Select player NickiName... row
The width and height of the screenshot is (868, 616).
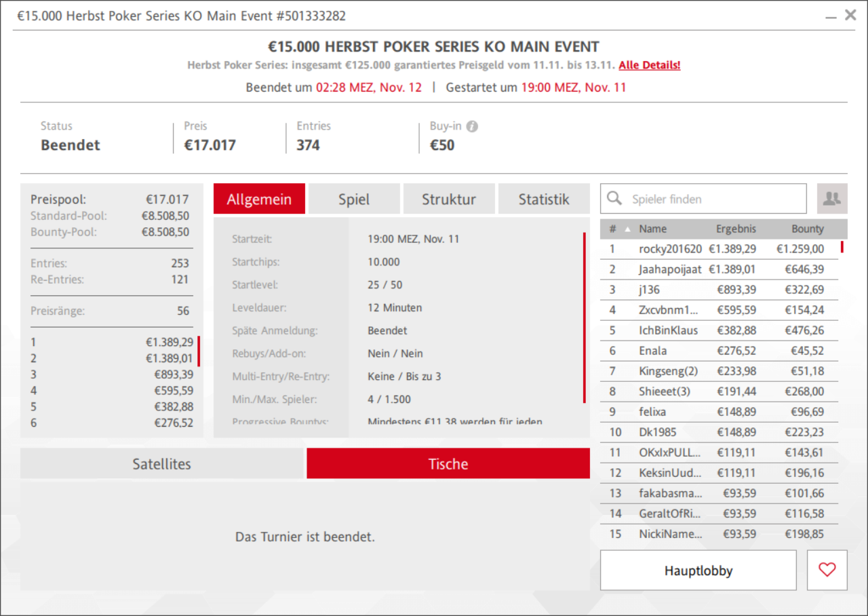(x=719, y=534)
